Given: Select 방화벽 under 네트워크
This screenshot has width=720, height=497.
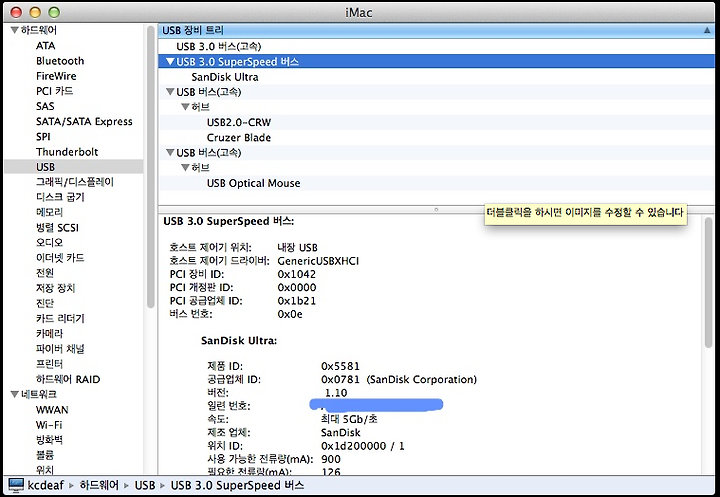Looking at the screenshot, I should [x=49, y=440].
